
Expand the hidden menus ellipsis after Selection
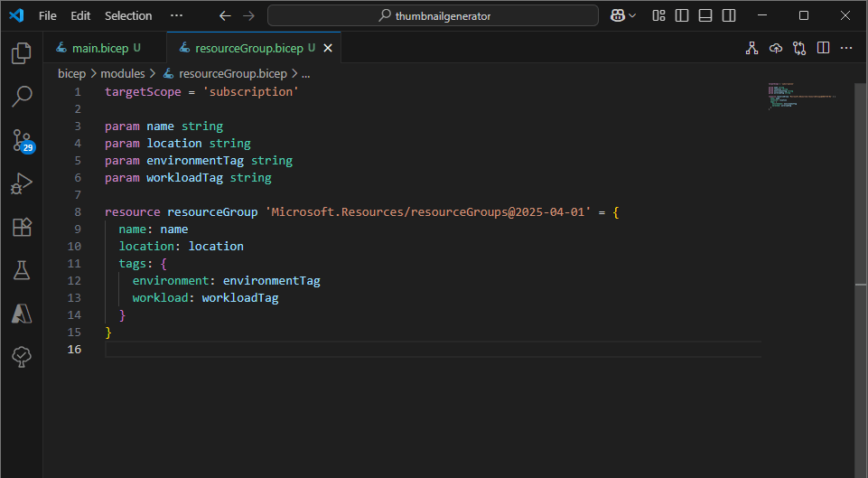(x=176, y=15)
